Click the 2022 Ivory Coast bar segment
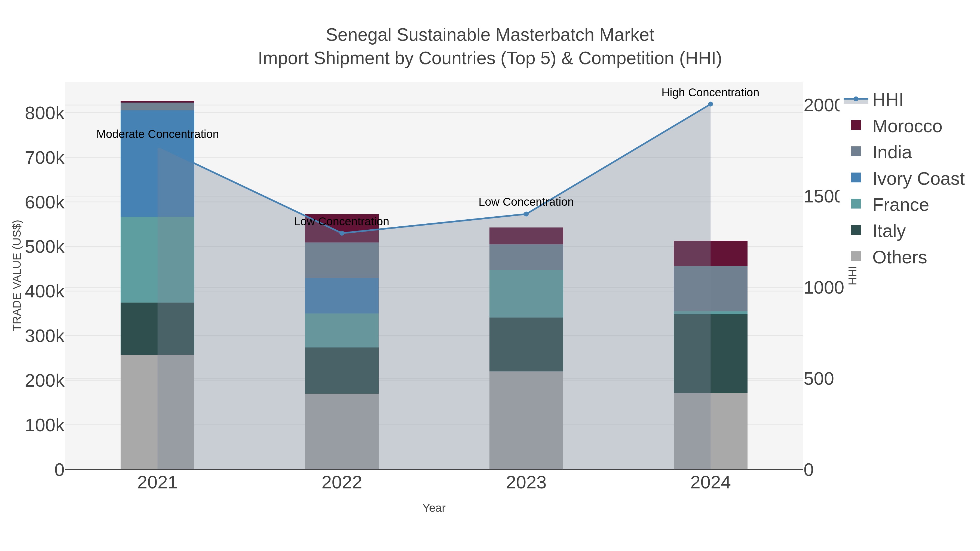The width and height of the screenshot is (980, 551). 342,296
